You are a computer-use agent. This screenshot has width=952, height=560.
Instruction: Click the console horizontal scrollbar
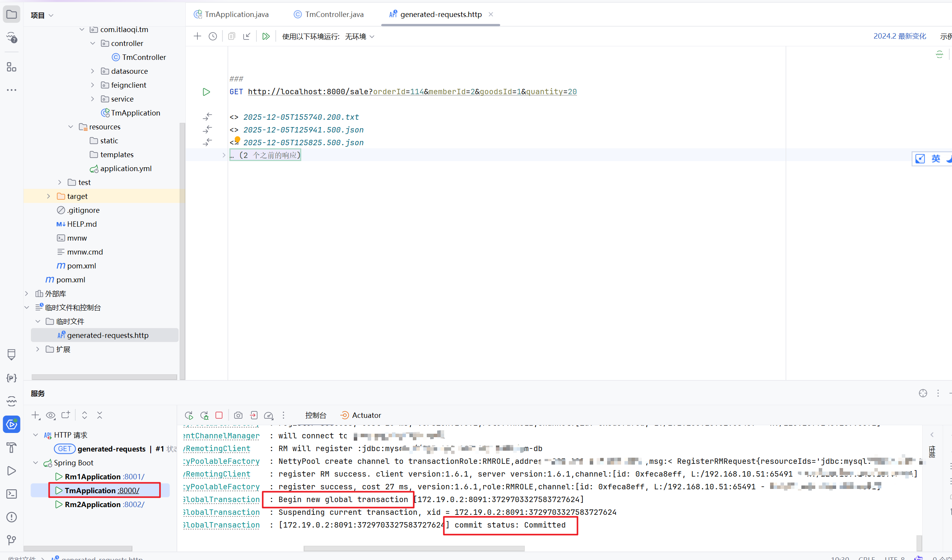(414, 548)
